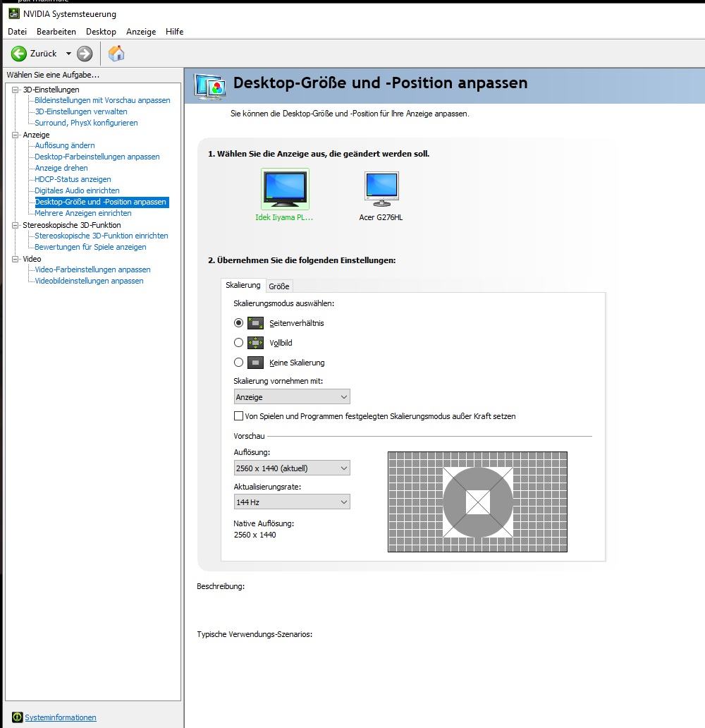Open Desktop-Farbeinstellungen anpassen
This screenshot has height=728, width=705.
(x=97, y=157)
